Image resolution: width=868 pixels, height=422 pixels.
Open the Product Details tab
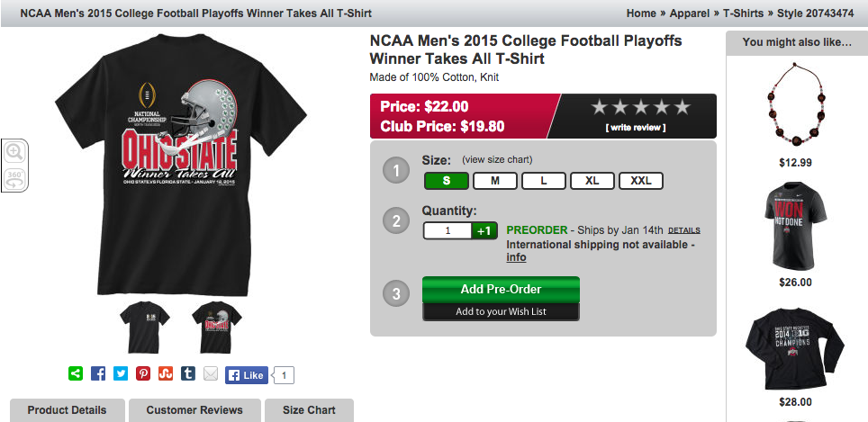pyautogui.click(x=67, y=410)
